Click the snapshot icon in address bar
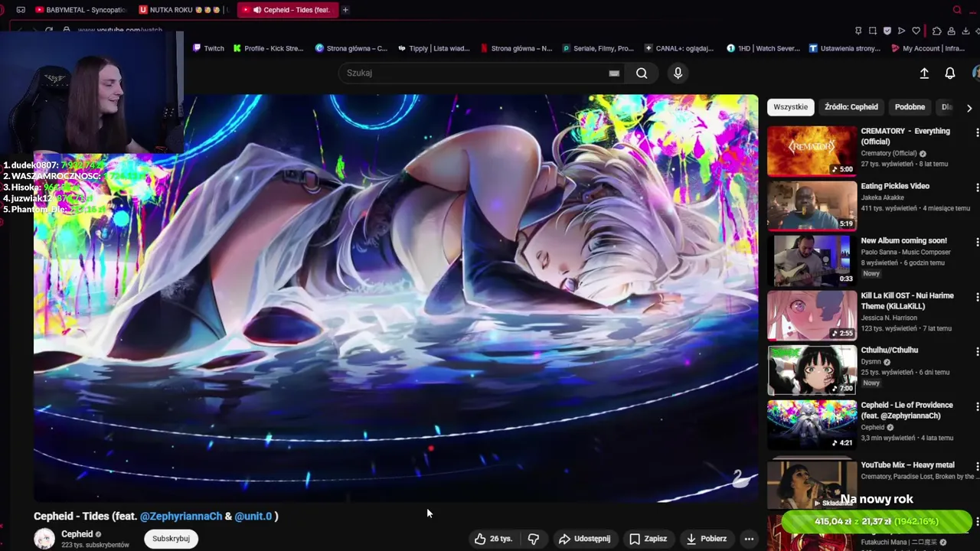The width and height of the screenshot is (980, 551). 873,31
